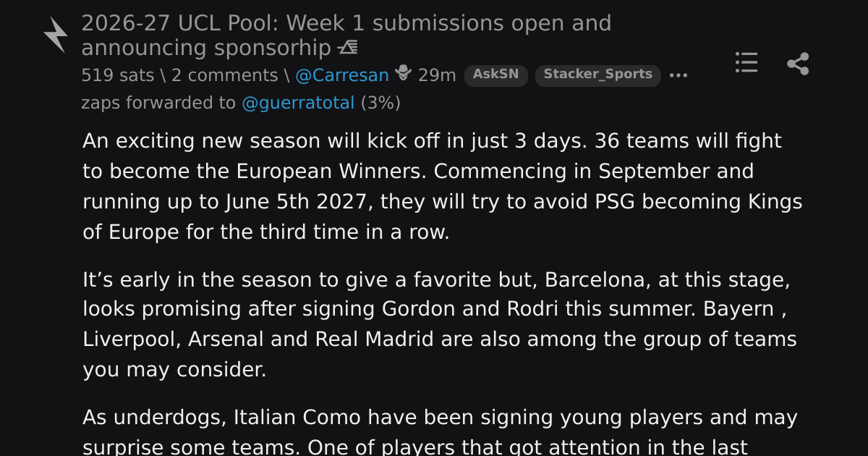Click the (3%) forward percentage
Viewport: 868px width, 456px height.
[380, 103]
